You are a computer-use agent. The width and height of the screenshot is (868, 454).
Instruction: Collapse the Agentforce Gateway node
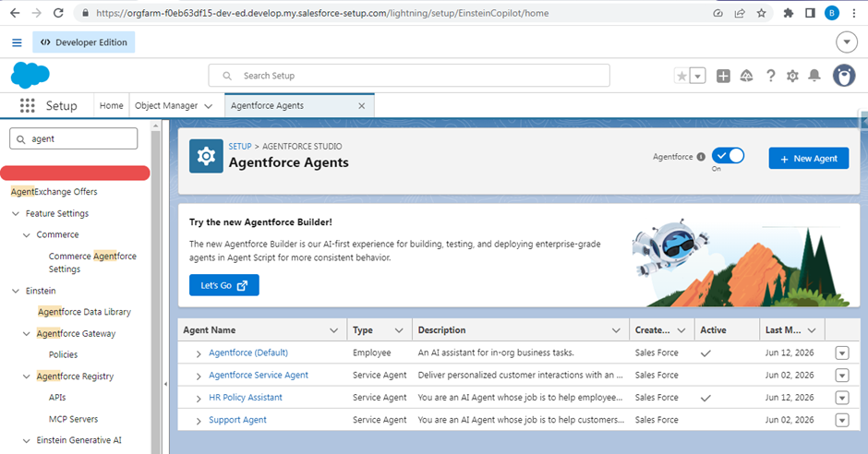(26, 333)
